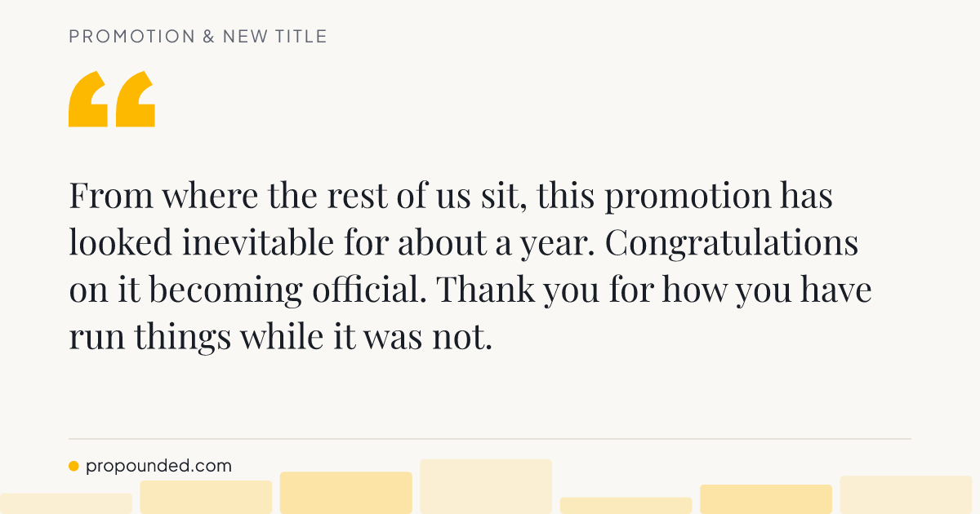The height and width of the screenshot is (514, 980).
Task: Click the quote line starting 'From where the rest'
Action: tap(451, 197)
